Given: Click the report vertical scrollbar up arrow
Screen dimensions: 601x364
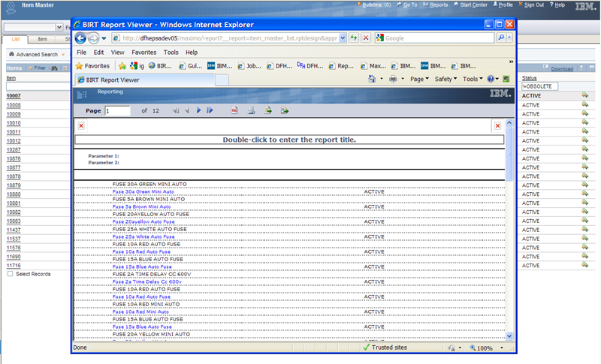Looking at the screenshot, I should [x=509, y=123].
